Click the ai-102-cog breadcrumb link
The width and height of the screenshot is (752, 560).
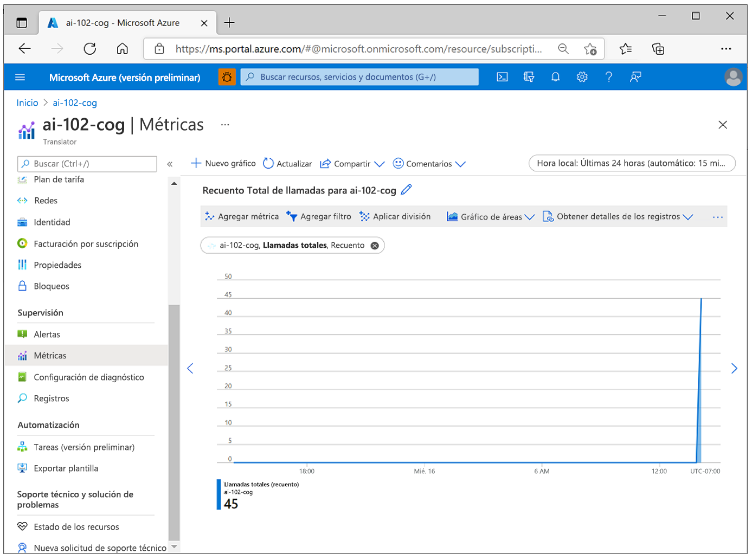(x=75, y=103)
